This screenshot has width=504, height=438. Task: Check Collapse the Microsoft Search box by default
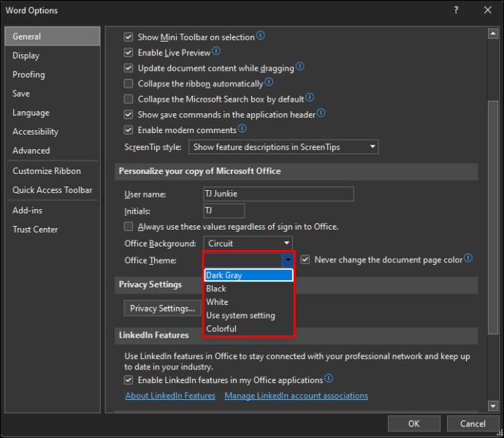coord(129,99)
